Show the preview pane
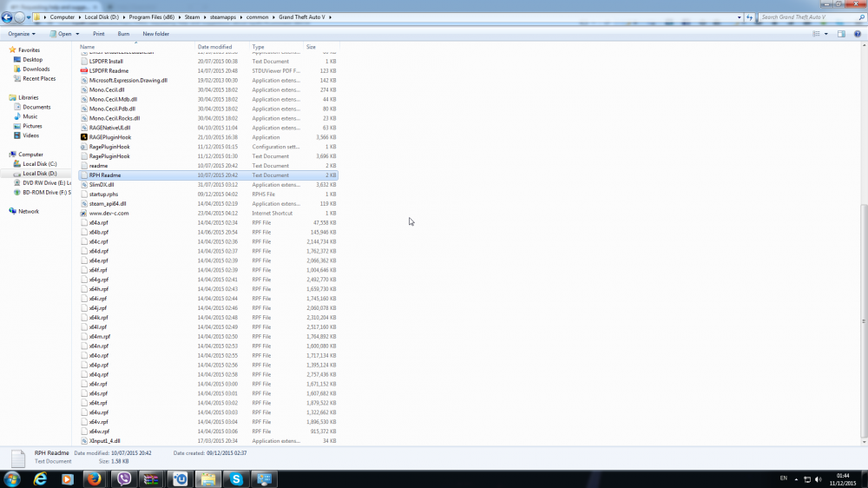 coord(841,34)
